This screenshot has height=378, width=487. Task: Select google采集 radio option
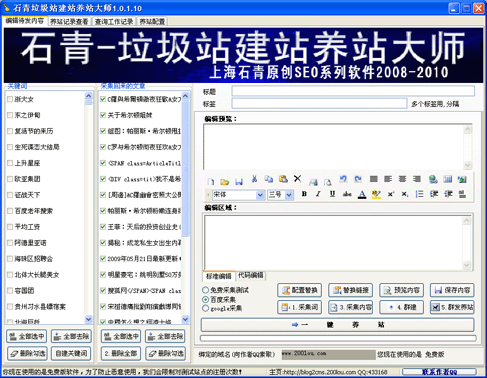[206, 308]
